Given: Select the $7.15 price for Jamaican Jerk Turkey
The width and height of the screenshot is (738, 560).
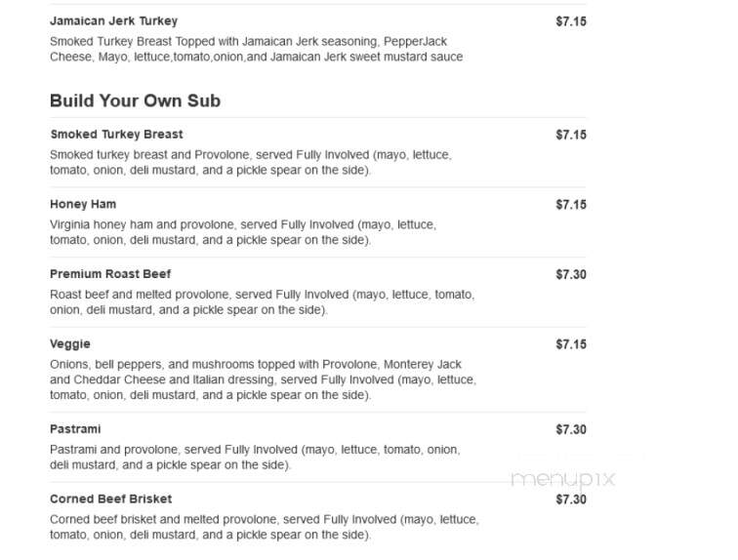Looking at the screenshot, I should coord(571,21).
